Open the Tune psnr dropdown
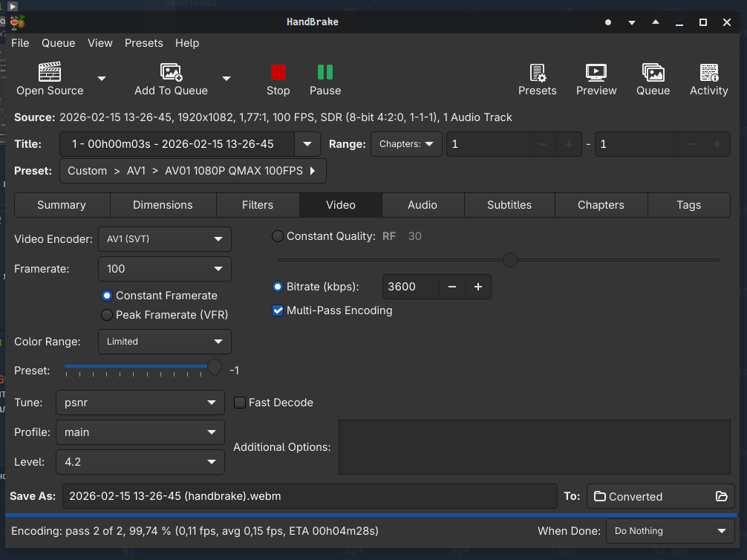The width and height of the screenshot is (747, 560). pyautogui.click(x=140, y=403)
